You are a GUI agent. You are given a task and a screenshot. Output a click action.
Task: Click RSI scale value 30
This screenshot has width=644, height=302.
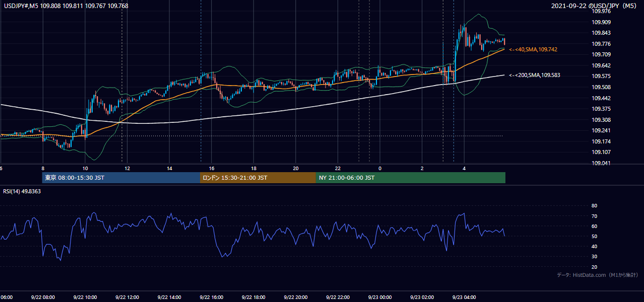(x=594, y=257)
